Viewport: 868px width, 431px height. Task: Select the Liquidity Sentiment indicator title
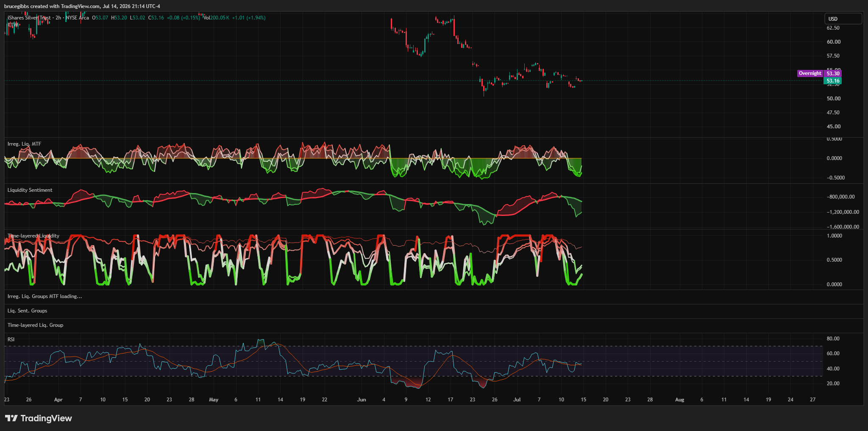coord(30,190)
